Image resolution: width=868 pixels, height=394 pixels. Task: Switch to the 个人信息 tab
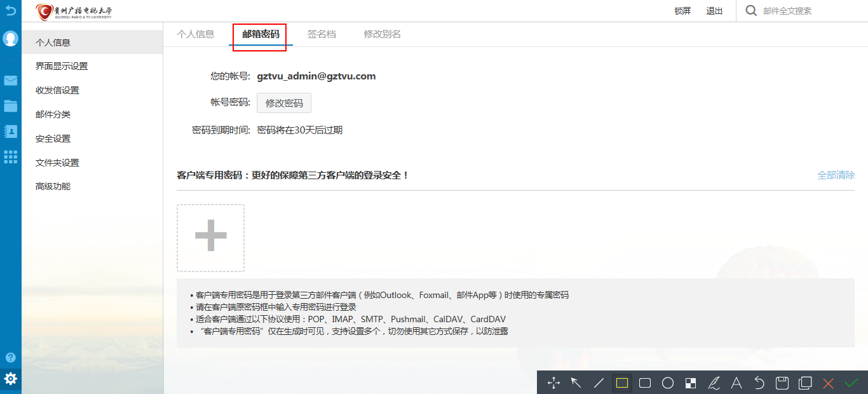point(196,34)
